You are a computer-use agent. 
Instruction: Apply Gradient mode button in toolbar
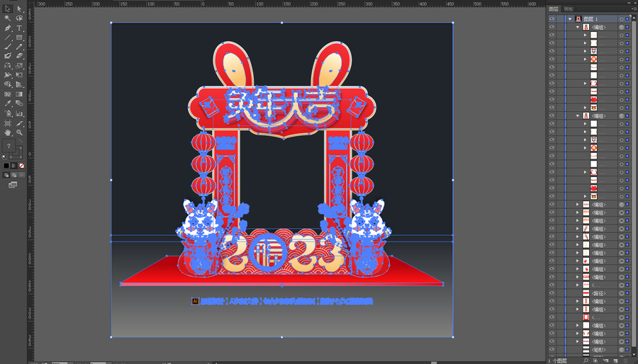[x=14, y=165]
